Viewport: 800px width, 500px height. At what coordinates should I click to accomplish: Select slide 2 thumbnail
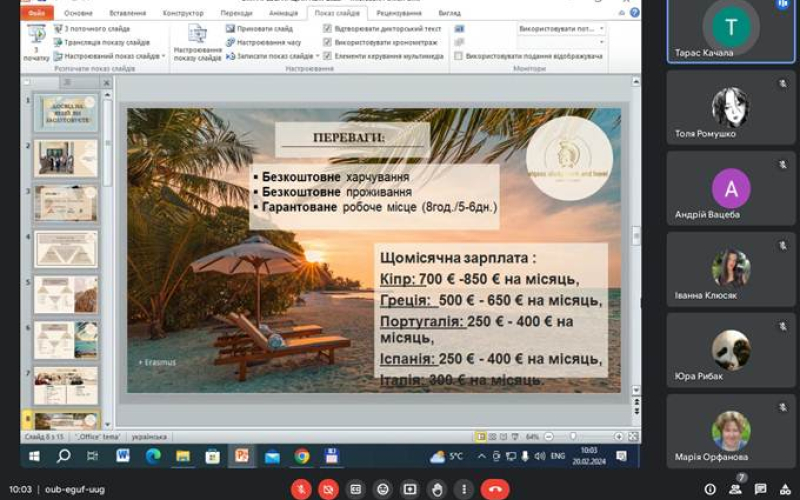point(66,159)
